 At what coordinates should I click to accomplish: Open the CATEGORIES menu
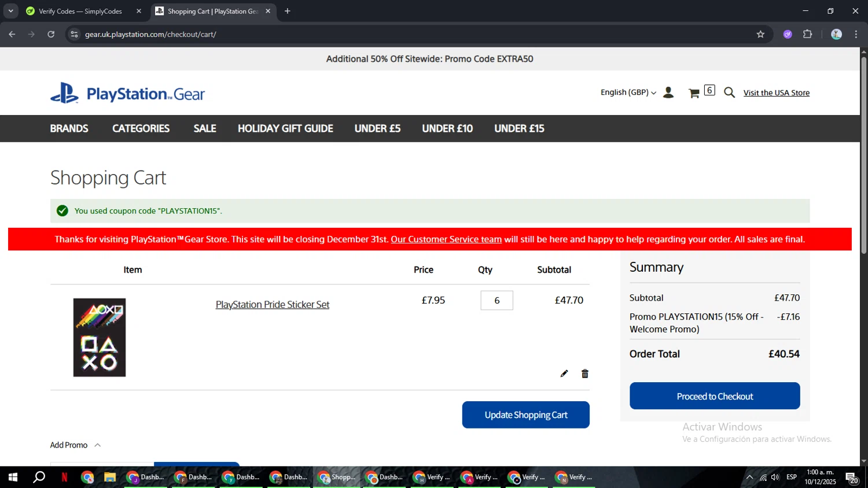141,128
